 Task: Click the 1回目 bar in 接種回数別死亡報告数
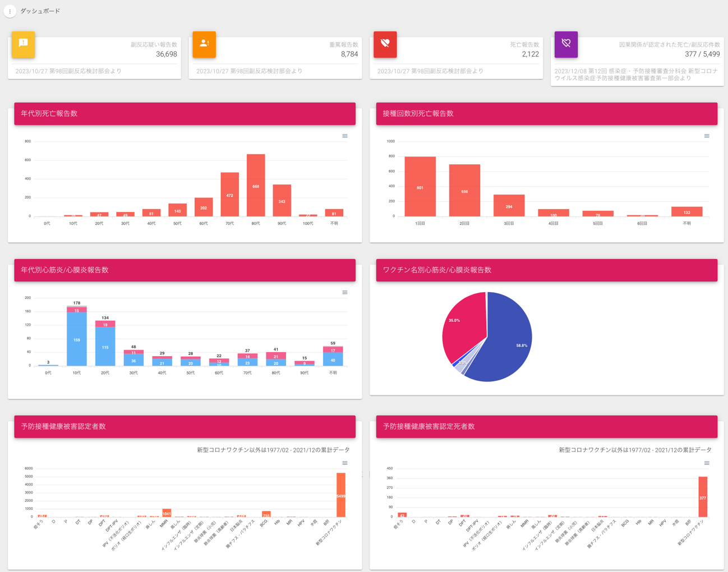420,187
